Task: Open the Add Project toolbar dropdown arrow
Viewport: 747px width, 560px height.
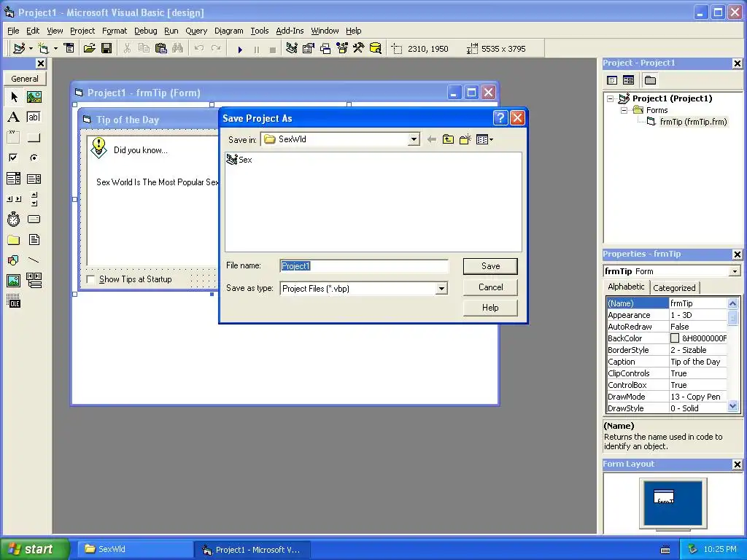Action: click(x=31, y=49)
